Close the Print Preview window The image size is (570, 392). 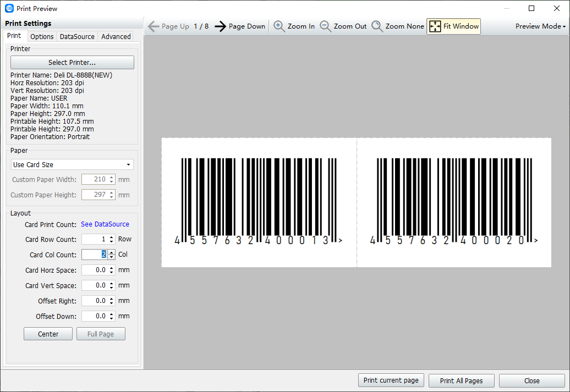557,8
